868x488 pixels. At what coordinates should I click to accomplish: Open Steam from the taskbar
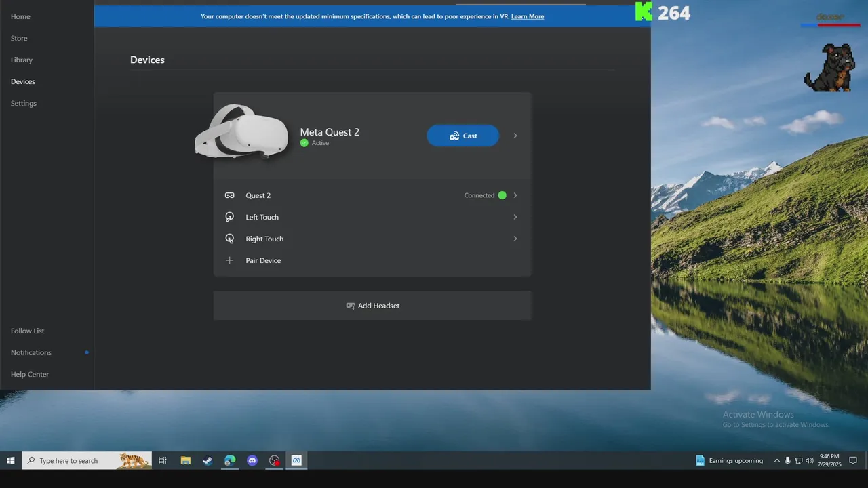(x=208, y=460)
